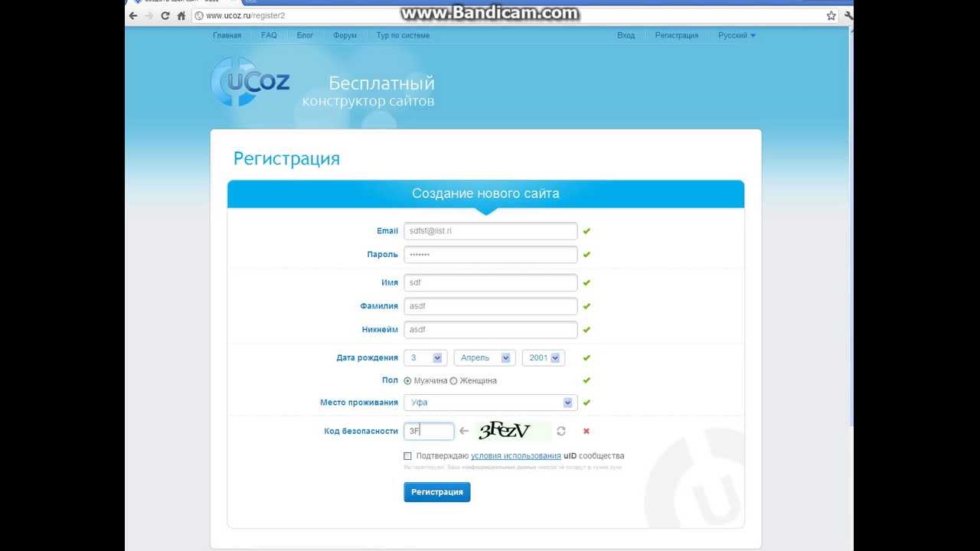Click the blue Регистрация submit button
The width and height of the screenshot is (980, 551).
coord(437,492)
